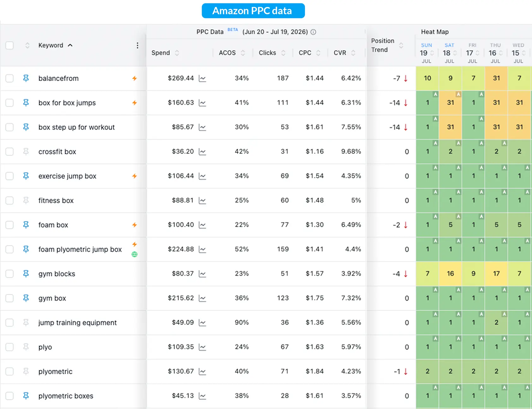Check the jump training equipment row checkbox

point(9,323)
